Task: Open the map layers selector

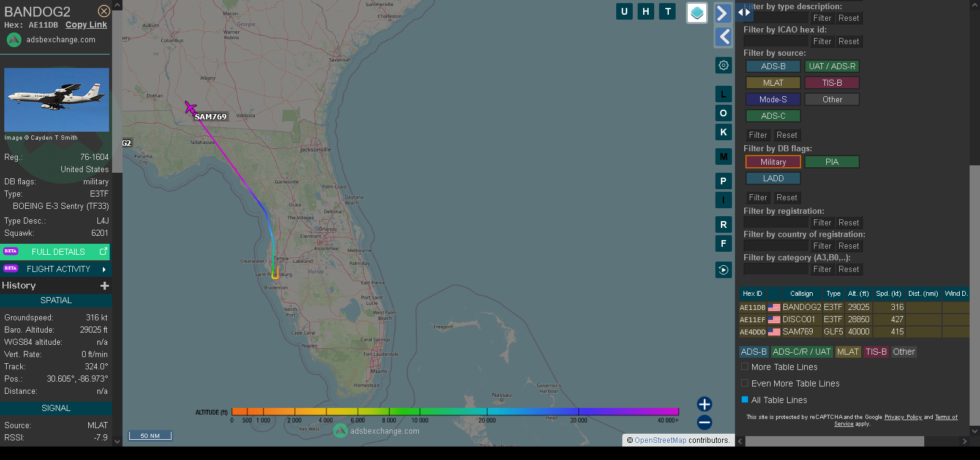Action: click(697, 13)
